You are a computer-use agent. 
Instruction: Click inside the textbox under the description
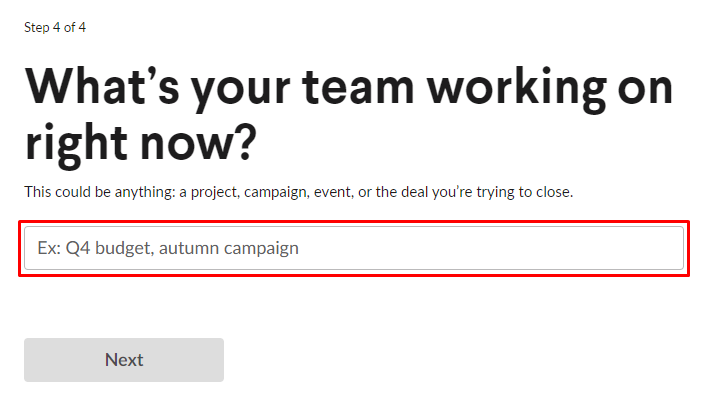tap(354, 248)
